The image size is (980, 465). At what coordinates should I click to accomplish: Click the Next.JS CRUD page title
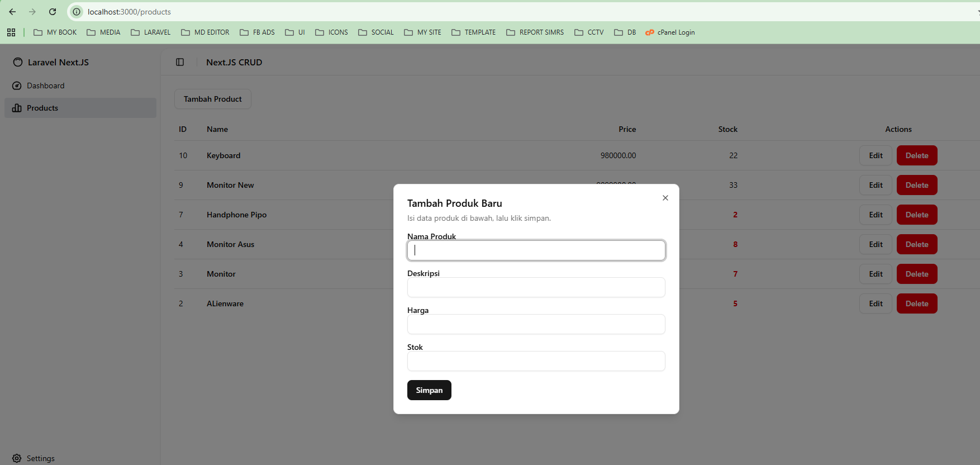(234, 62)
